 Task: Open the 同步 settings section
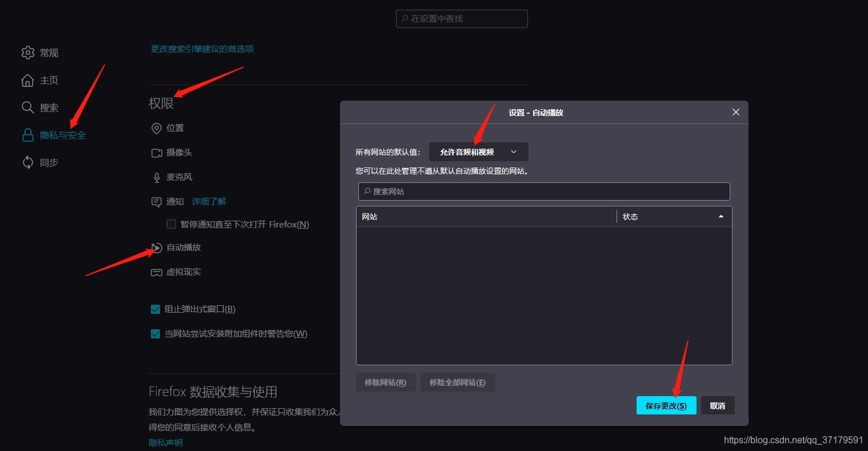[47, 162]
